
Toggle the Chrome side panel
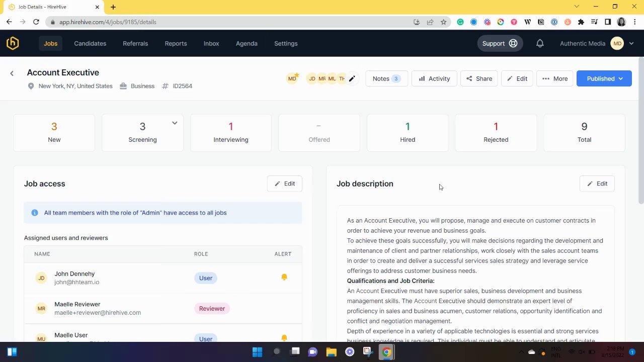point(608,22)
